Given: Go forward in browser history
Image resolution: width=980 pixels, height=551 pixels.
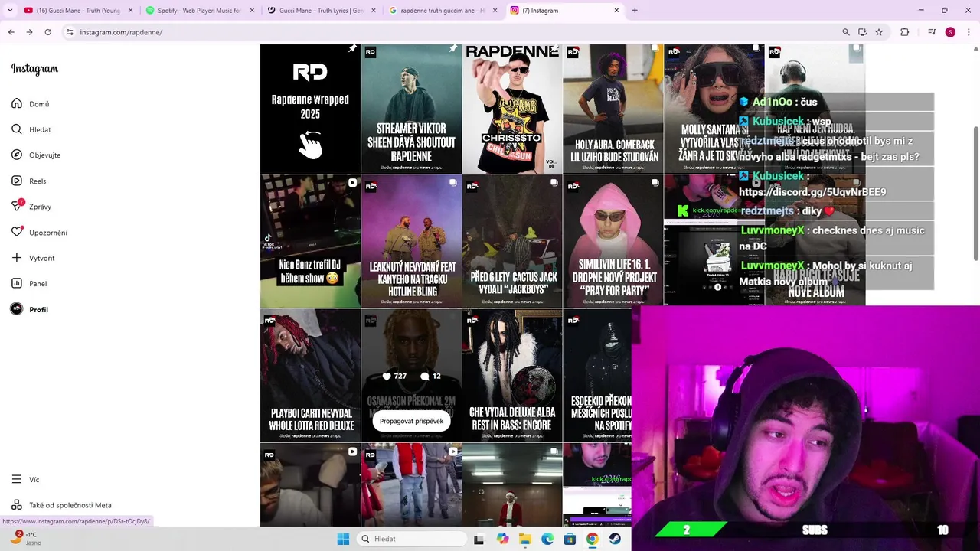Looking at the screenshot, I should [x=29, y=32].
